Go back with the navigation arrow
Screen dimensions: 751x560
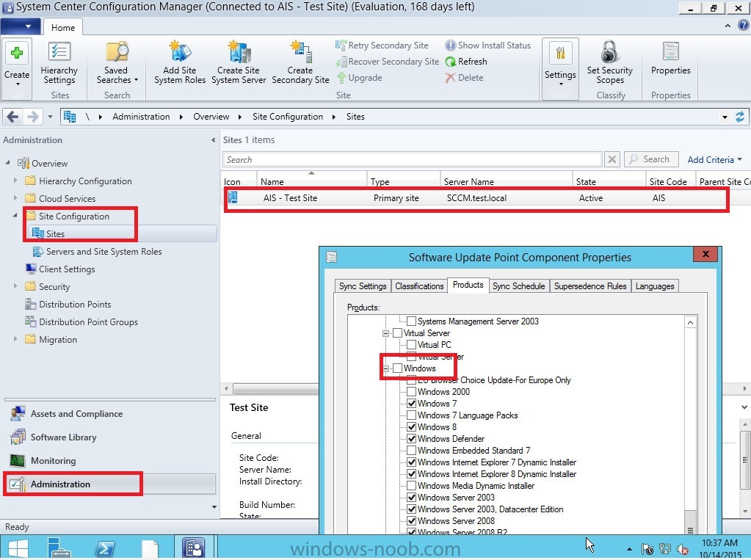(13, 117)
